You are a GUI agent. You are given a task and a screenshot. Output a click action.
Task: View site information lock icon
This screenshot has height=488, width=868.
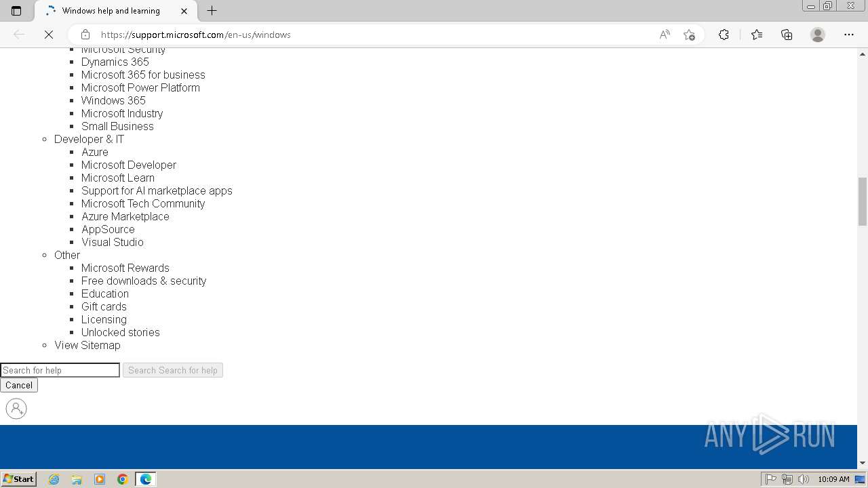point(85,35)
